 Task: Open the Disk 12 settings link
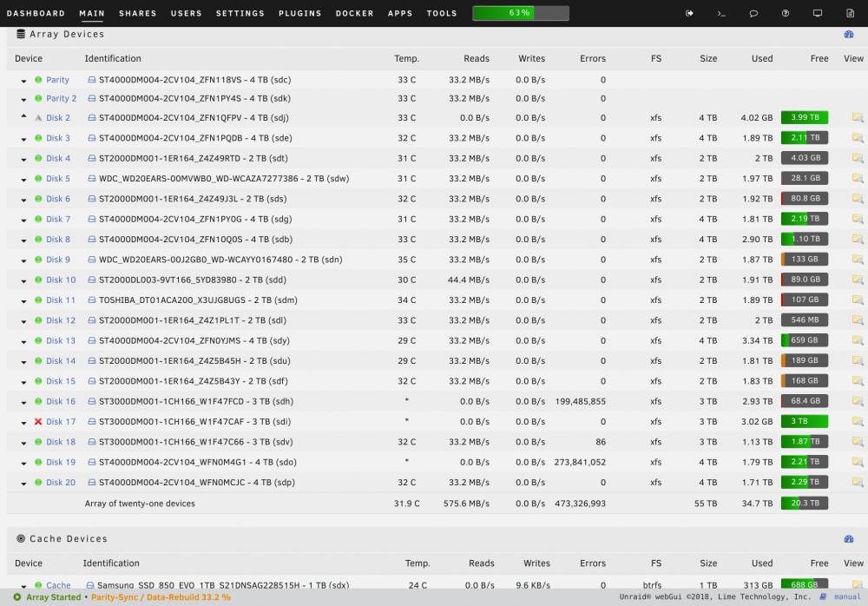(x=61, y=320)
